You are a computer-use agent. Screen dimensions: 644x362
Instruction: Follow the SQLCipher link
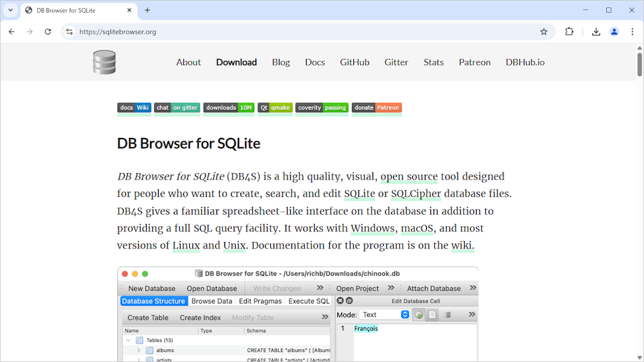pos(416,194)
